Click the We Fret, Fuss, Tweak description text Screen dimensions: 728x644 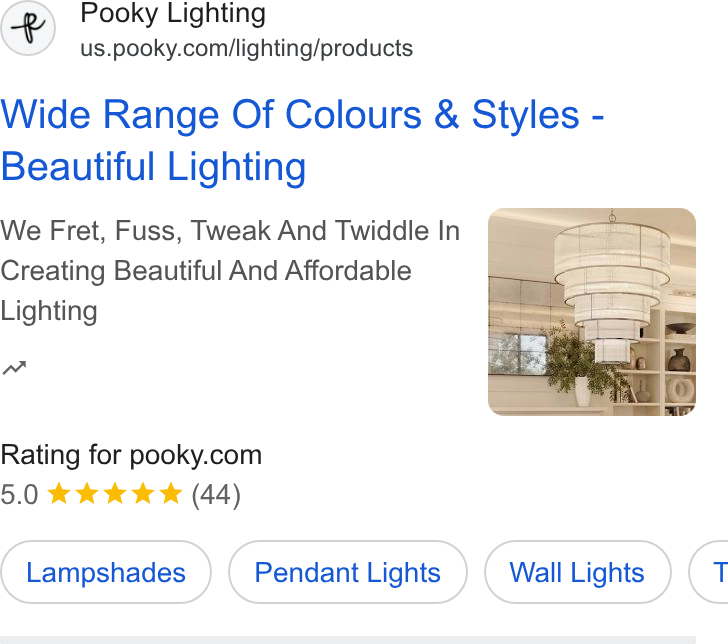(x=230, y=271)
